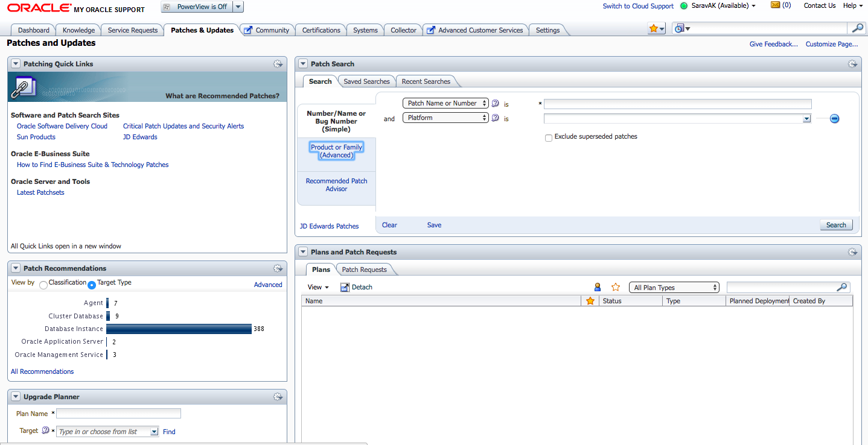The width and height of the screenshot is (868, 445).
Task: Click the magnifier icon to run the top search
Action: [858, 27]
